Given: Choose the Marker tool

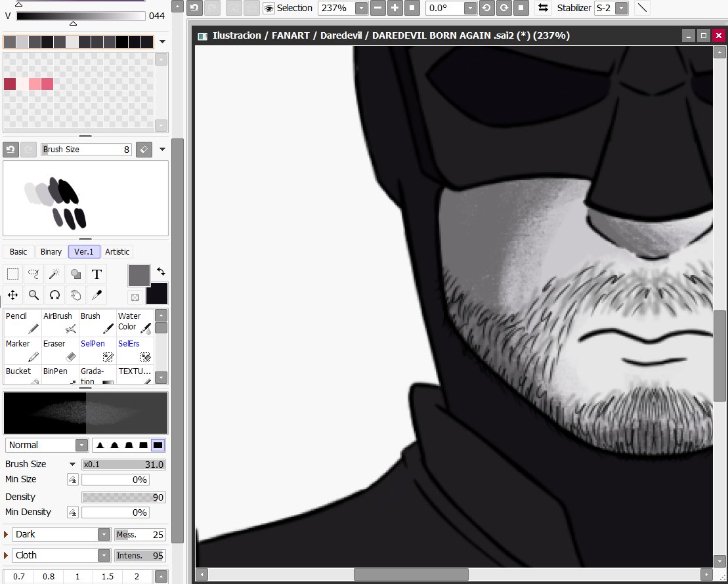Looking at the screenshot, I should click(22, 350).
